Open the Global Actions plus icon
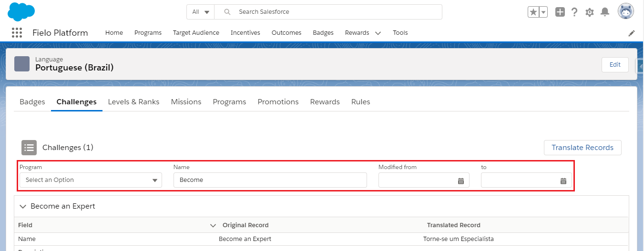 [560, 12]
